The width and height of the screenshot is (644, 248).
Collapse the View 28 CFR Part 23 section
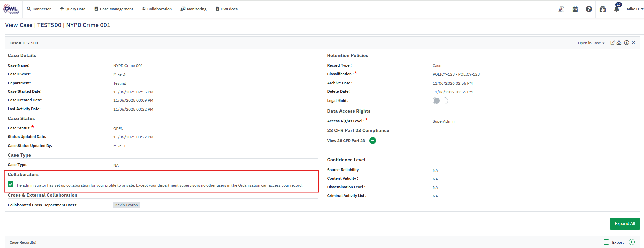(373, 141)
